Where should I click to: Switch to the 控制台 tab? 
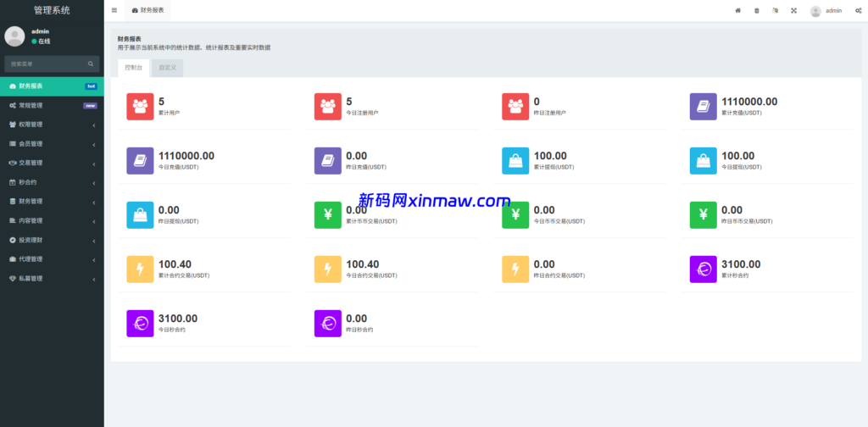pos(133,68)
